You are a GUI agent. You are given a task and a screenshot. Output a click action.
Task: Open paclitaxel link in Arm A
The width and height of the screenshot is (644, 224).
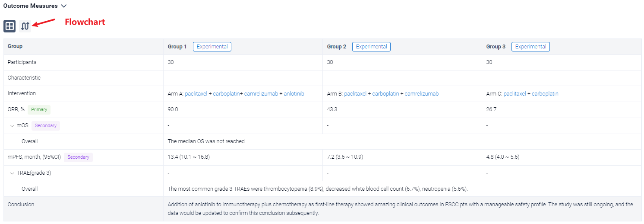[196, 94]
